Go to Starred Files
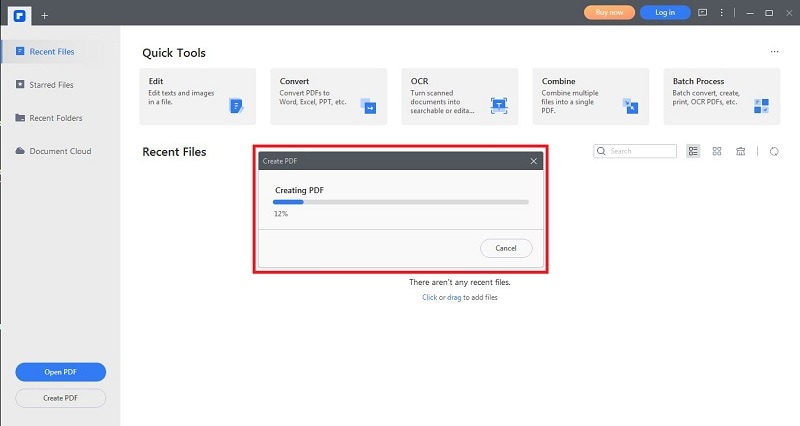This screenshot has height=426, width=800. [x=51, y=85]
